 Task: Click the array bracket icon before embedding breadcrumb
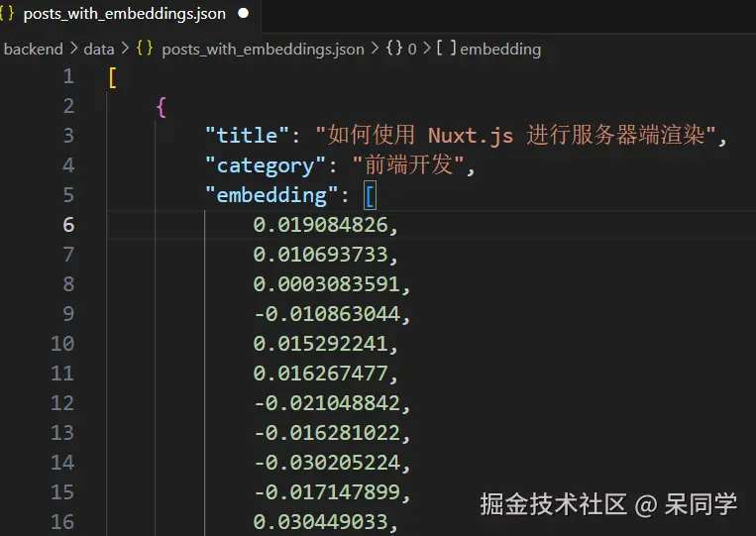click(x=446, y=48)
